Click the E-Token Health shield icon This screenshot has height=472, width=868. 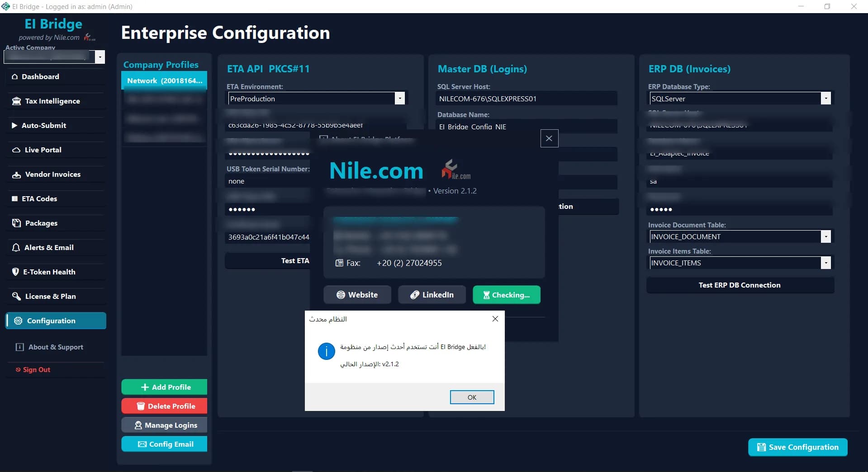(x=15, y=272)
